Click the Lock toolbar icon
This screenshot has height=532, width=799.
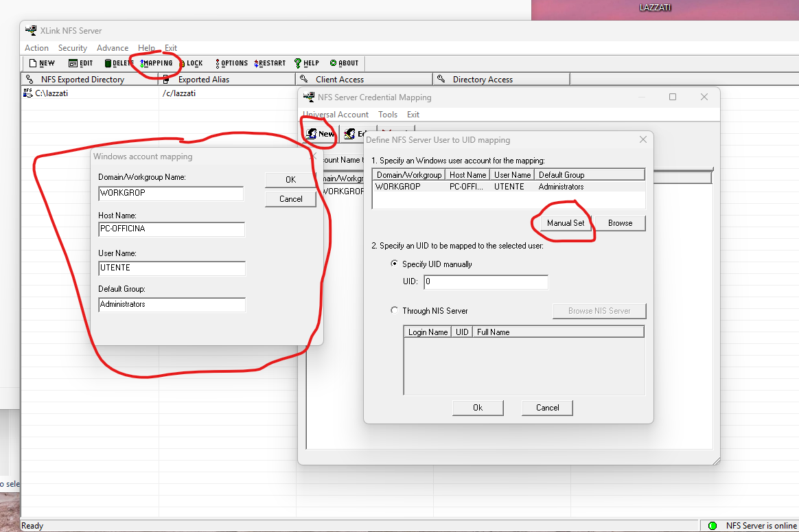[192, 63]
